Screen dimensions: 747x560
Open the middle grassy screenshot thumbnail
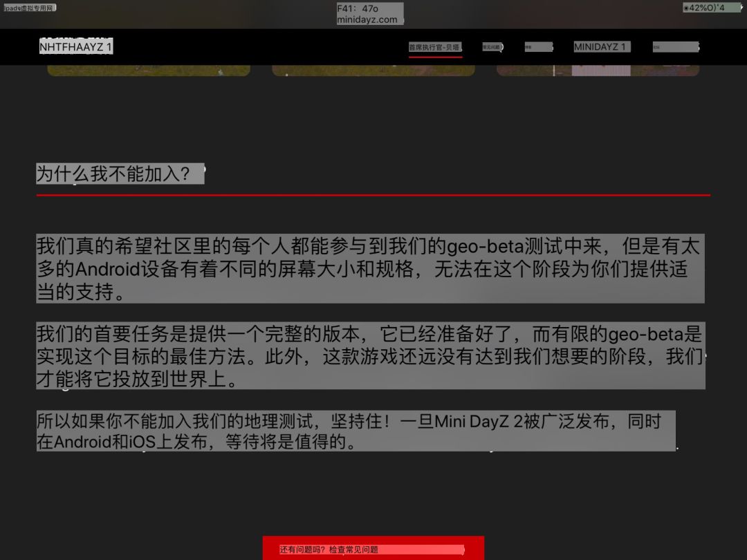pos(373,71)
